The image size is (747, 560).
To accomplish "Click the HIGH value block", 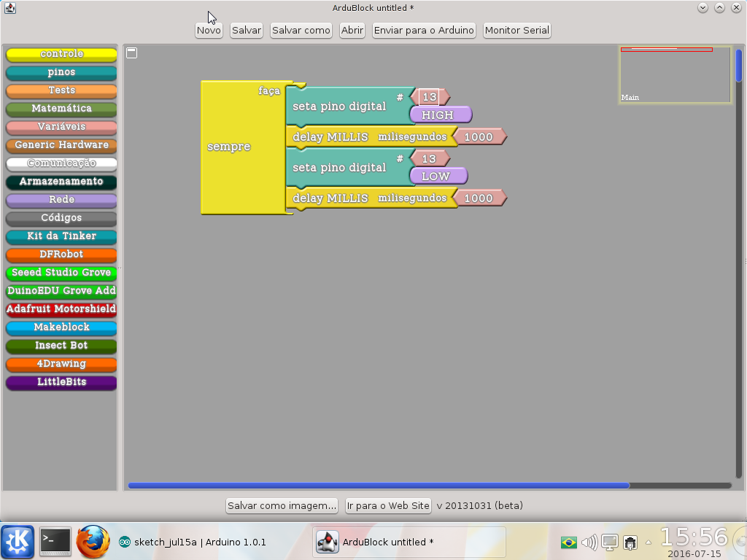I will [x=441, y=115].
